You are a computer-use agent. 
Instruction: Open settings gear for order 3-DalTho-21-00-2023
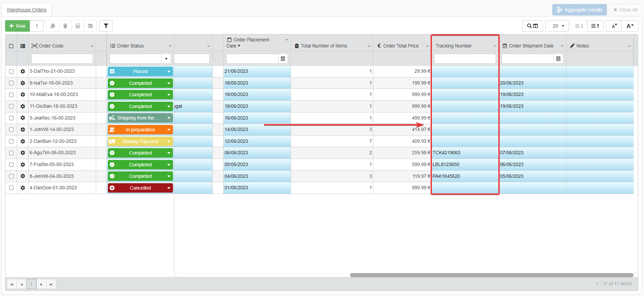(x=23, y=71)
